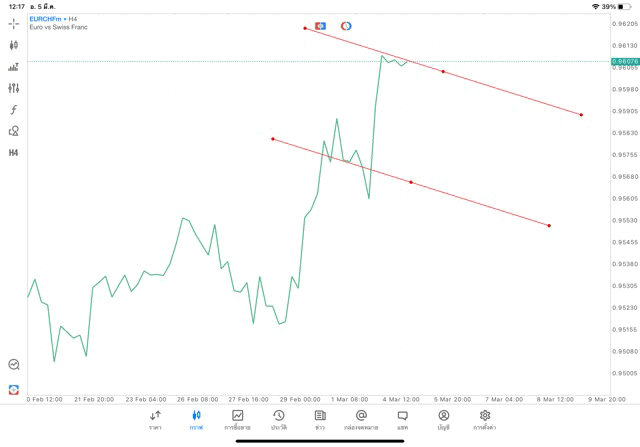Switch to the ราคา (Quotes) tab

[x=155, y=419]
